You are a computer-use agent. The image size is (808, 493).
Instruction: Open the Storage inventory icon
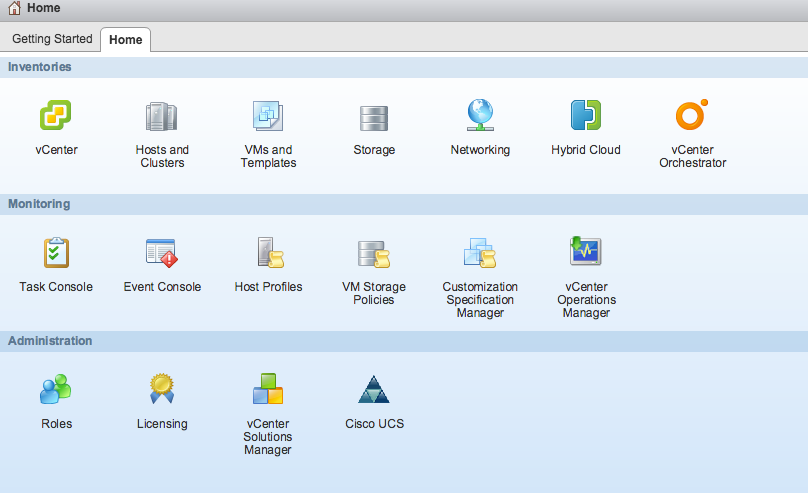coord(374,118)
